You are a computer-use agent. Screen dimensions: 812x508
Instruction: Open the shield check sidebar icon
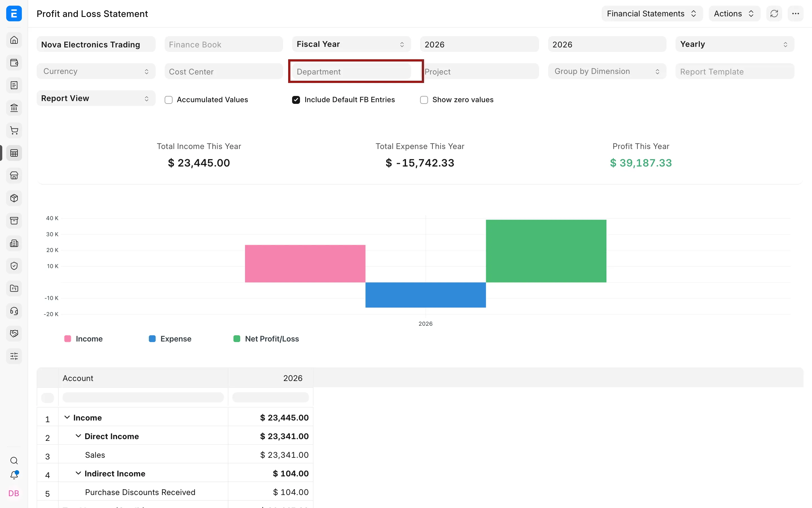pos(14,266)
